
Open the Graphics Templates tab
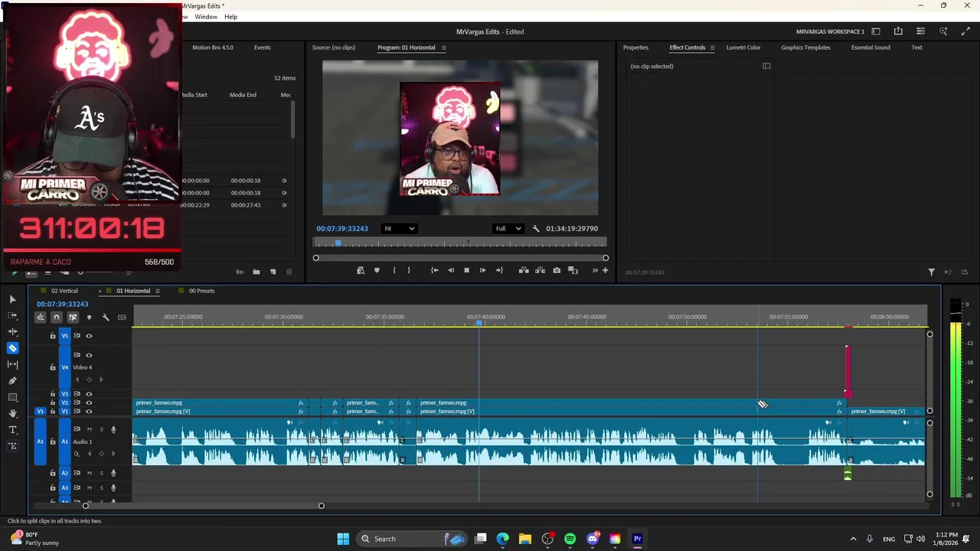click(x=805, y=47)
